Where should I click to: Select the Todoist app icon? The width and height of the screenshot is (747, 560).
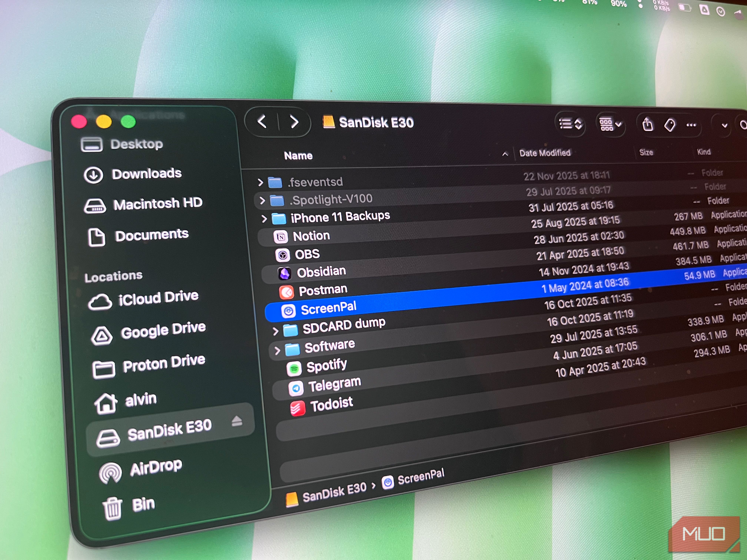(x=298, y=409)
